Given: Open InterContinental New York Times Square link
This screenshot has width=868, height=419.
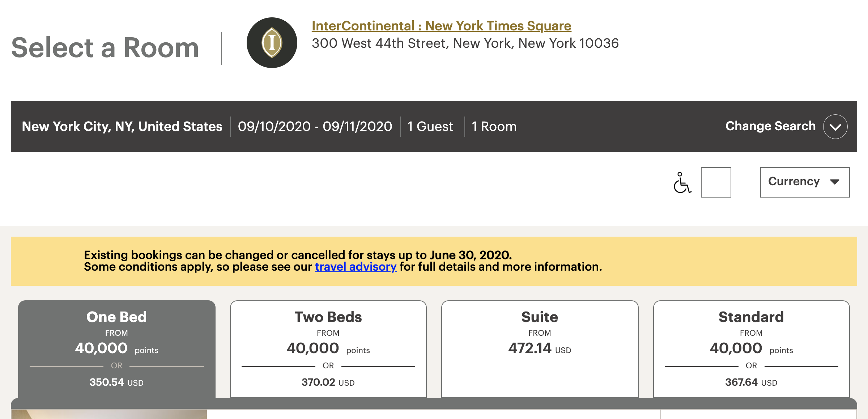Looking at the screenshot, I should pos(441,26).
